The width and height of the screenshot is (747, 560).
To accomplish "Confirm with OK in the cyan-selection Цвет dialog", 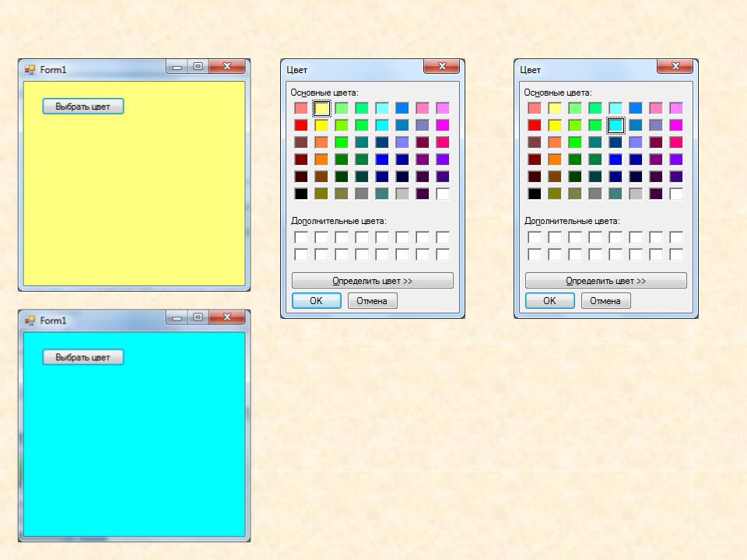I will point(550,300).
